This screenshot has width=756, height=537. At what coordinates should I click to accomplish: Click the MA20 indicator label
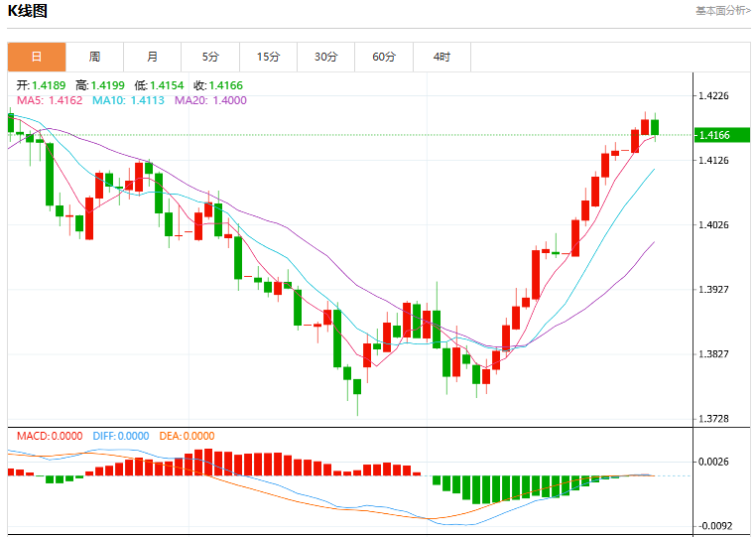coord(210,100)
